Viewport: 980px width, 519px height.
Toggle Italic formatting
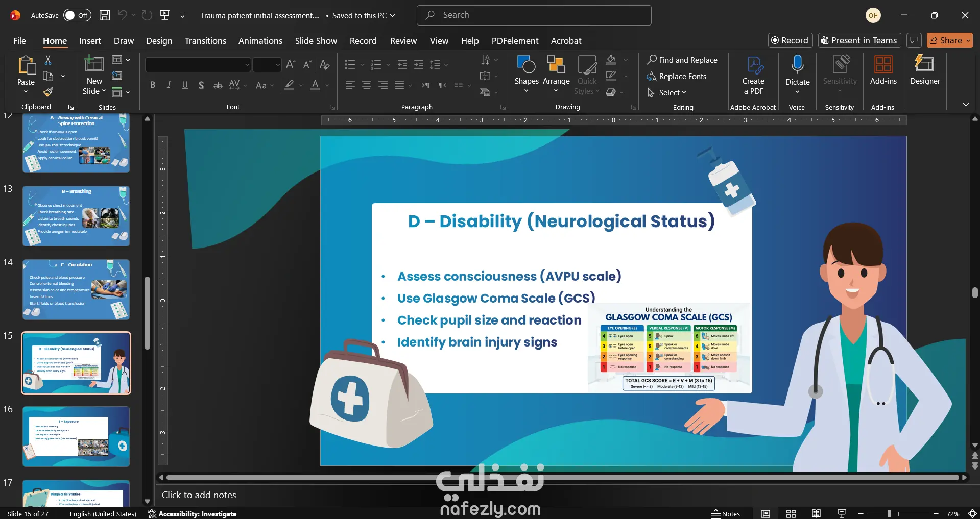[169, 85]
